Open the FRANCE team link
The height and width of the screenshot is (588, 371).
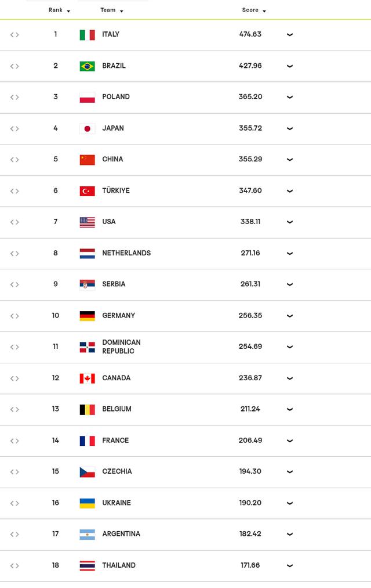(x=115, y=441)
